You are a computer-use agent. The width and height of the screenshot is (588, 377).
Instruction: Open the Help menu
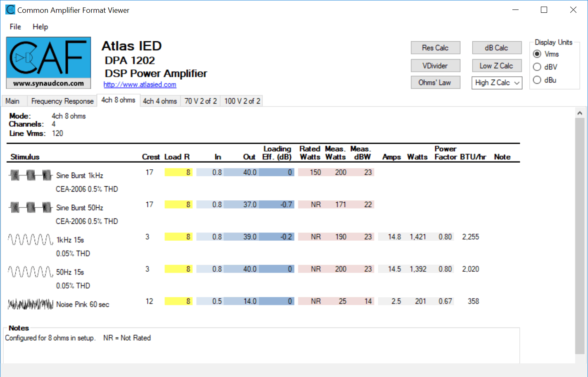point(40,27)
